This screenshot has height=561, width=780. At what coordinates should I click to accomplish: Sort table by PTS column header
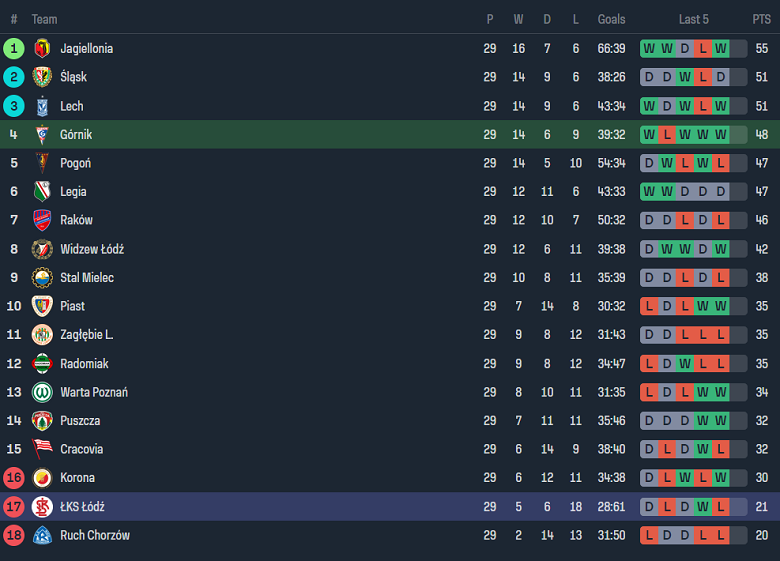click(761, 19)
